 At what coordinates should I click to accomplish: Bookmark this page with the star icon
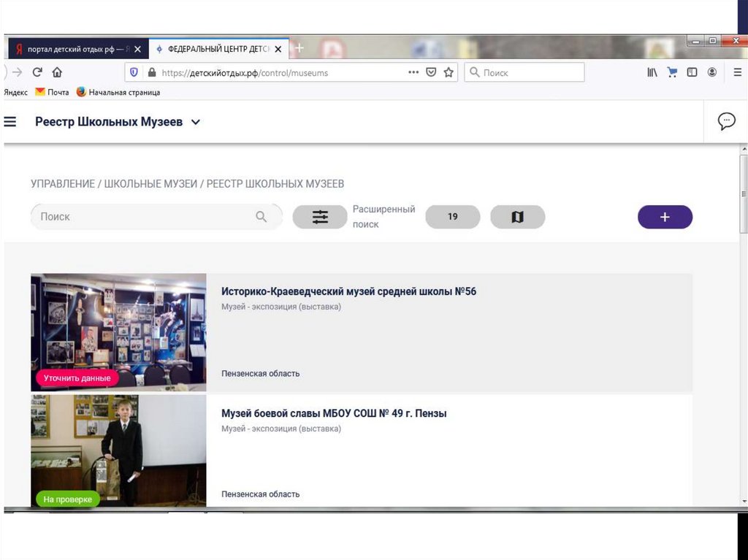[449, 72]
